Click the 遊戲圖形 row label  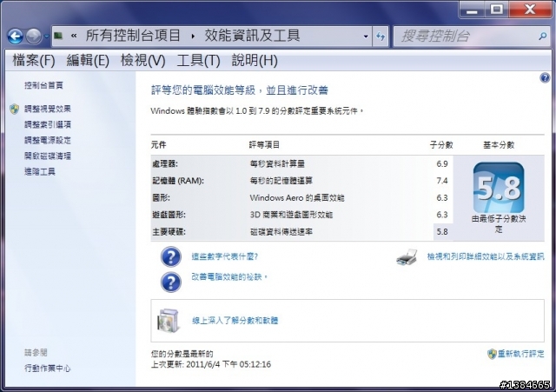point(169,215)
